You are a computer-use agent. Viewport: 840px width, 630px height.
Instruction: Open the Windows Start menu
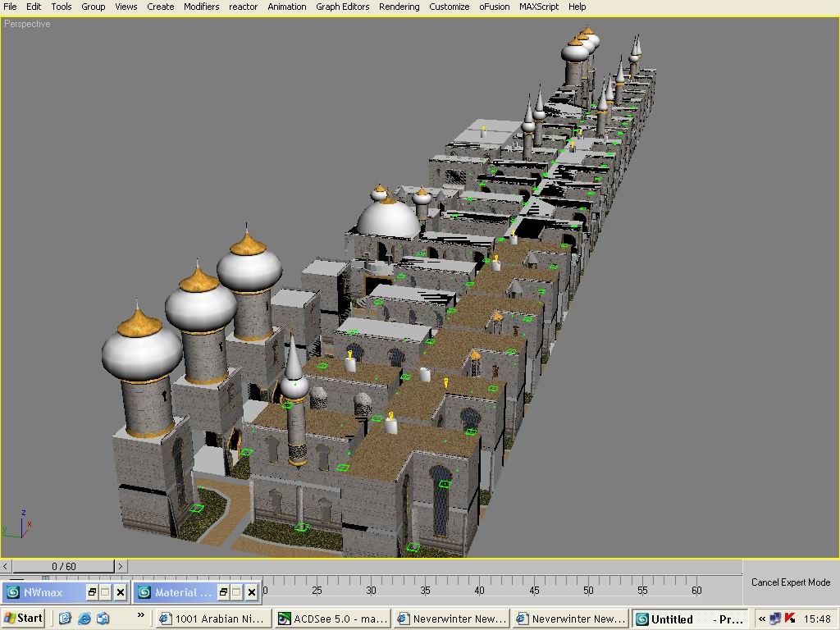click(x=24, y=619)
